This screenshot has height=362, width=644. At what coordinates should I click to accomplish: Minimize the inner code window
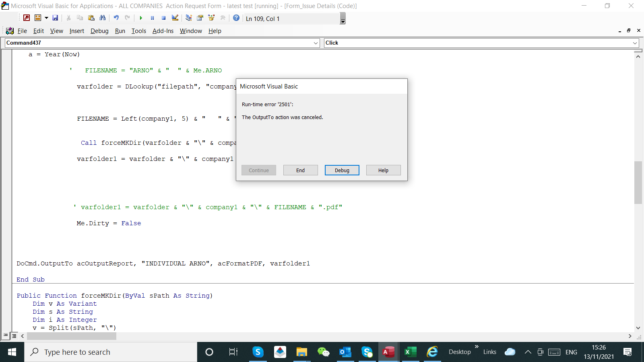pyautogui.click(x=620, y=31)
